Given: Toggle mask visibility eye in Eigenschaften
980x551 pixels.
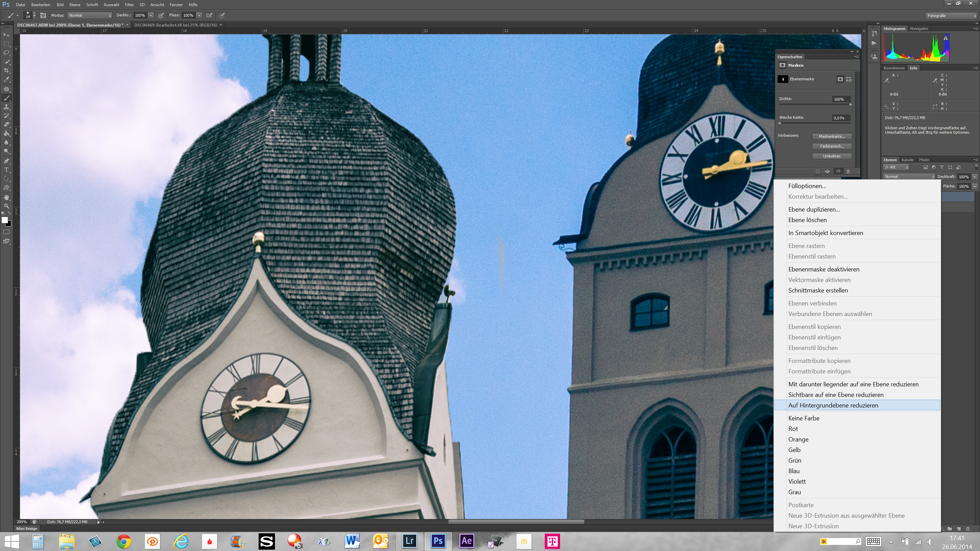Looking at the screenshot, I should [838, 171].
